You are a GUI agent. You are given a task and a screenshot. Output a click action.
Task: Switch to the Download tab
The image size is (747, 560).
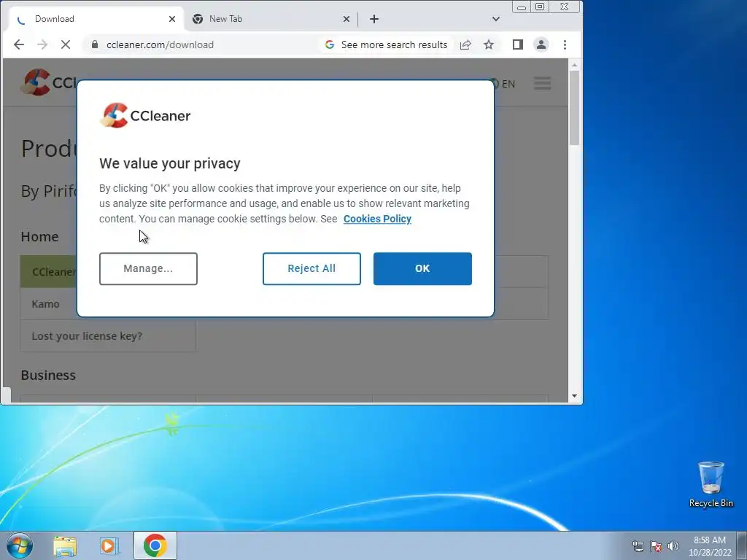[x=96, y=19]
